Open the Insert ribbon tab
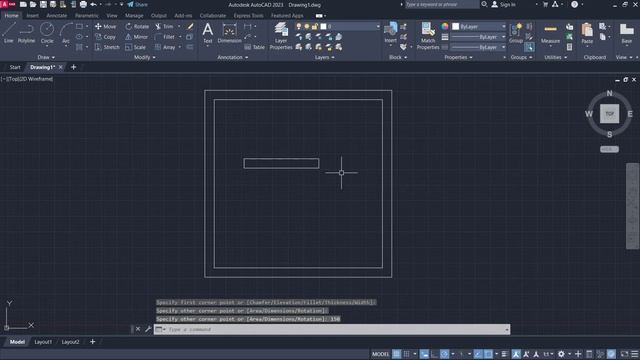The image size is (640, 360). tap(32, 16)
